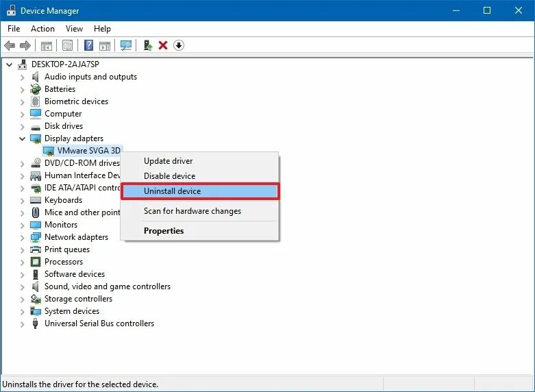
Task: Click the Mice and pointing devices icon
Action: click(36, 212)
